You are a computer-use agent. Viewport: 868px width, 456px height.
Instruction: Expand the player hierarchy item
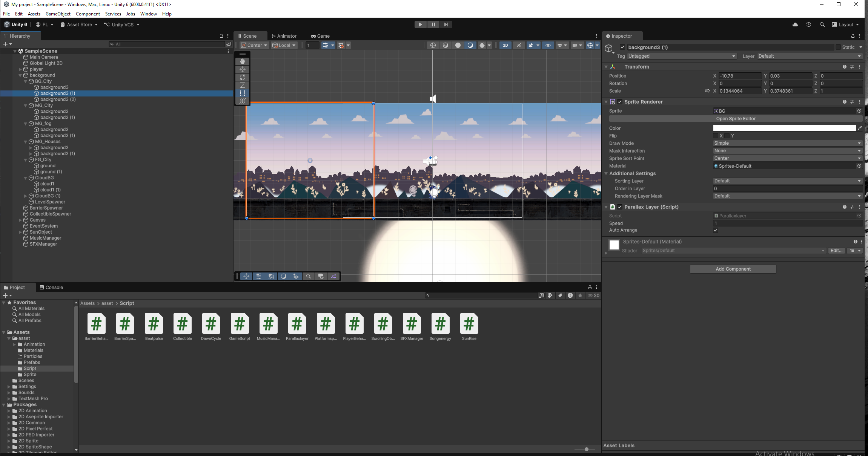(20, 69)
